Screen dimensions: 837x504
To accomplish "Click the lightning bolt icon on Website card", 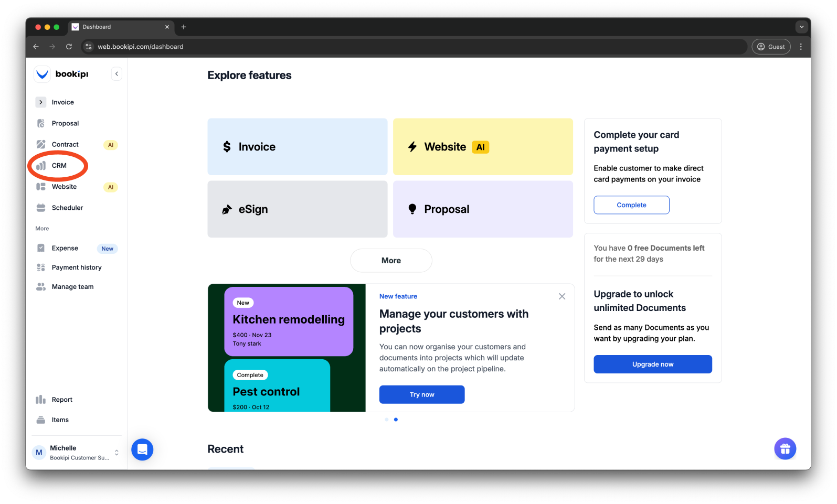I will coord(412,147).
